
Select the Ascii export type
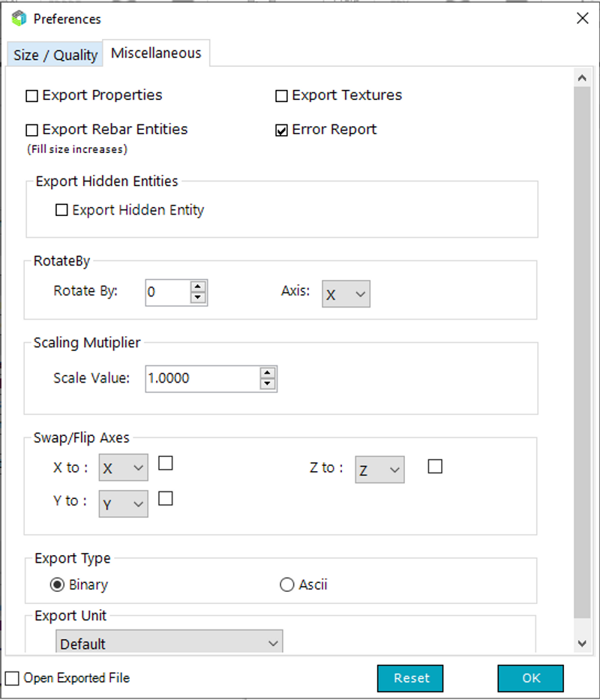click(x=286, y=584)
